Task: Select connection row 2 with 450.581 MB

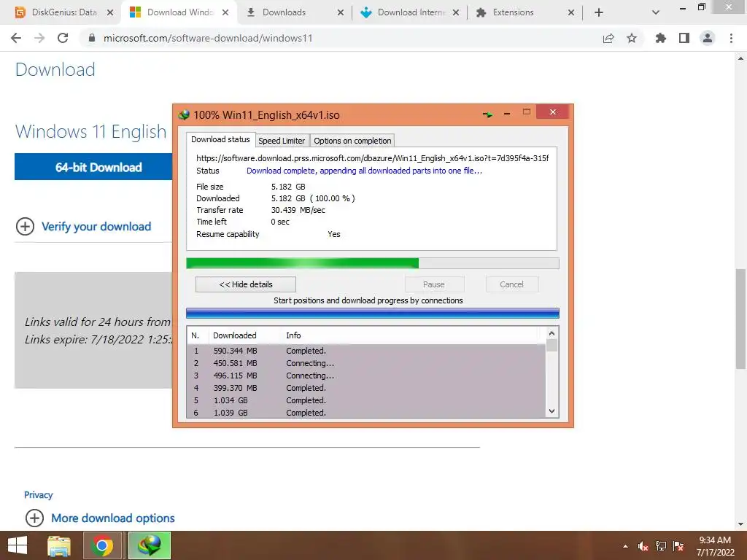Action: pos(366,363)
